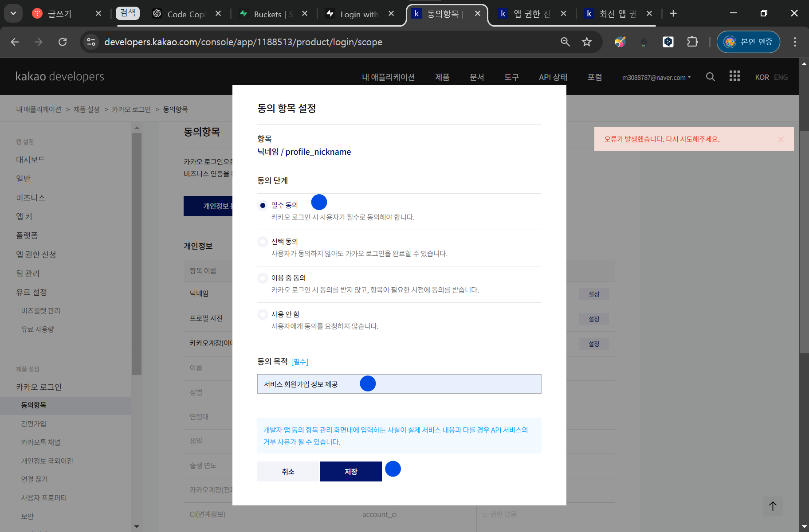Image resolution: width=809 pixels, height=532 pixels.
Task: Click 설정 button for 닉네임 row
Action: 594,294
